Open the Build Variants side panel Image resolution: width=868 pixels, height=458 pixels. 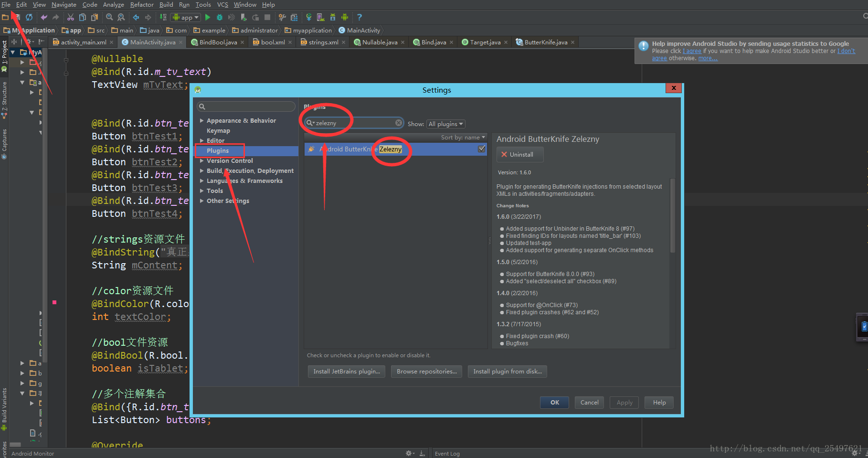point(4,408)
